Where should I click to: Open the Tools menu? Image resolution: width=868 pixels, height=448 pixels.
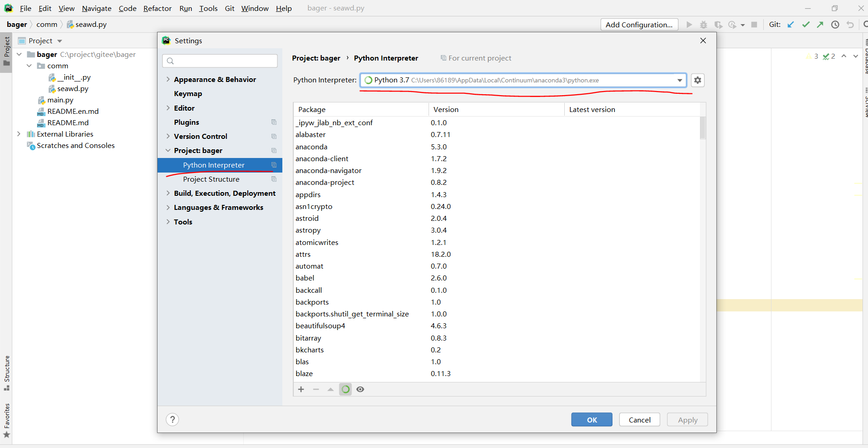[208, 8]
